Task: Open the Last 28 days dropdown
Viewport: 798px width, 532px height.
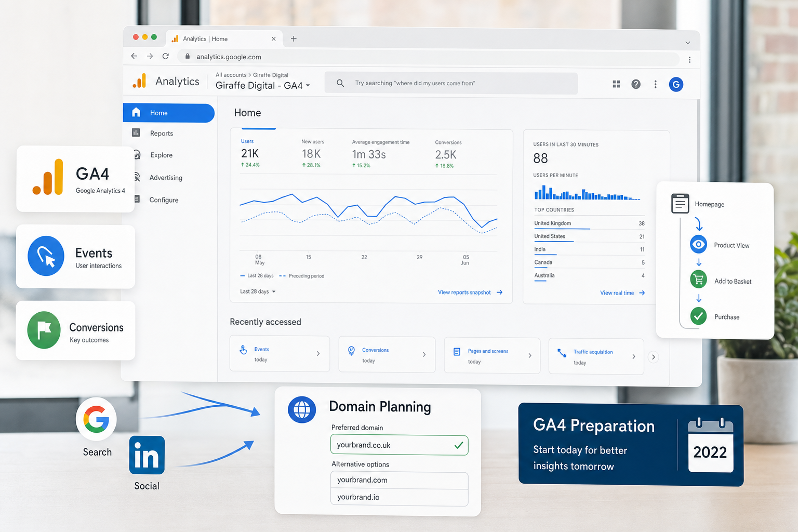Action: [258, 291]
